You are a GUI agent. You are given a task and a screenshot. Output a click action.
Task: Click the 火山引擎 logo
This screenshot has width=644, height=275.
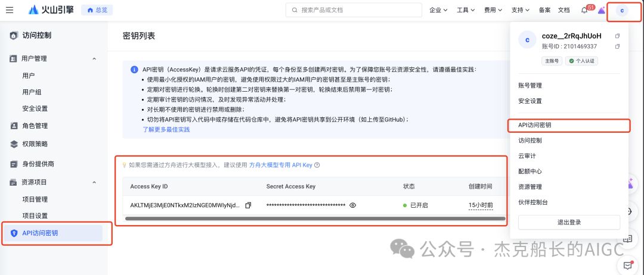click(51, 10)
